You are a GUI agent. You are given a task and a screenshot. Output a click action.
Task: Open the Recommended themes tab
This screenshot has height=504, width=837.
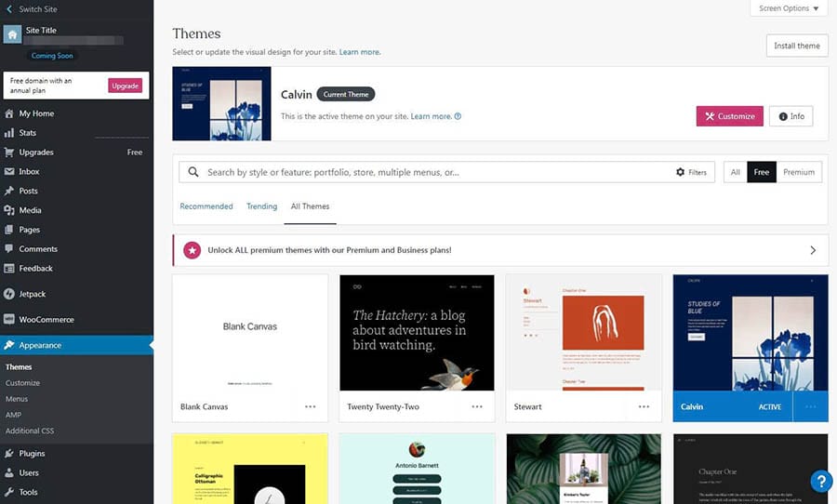(206, 206)
